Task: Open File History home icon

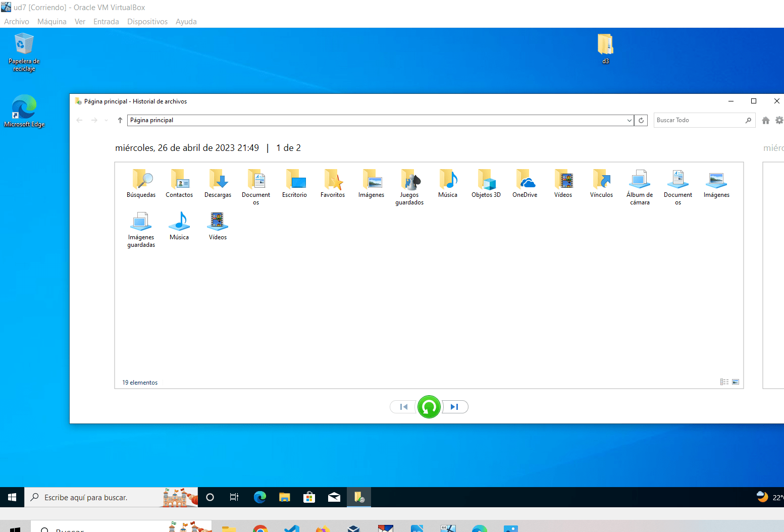Action: point(766,120)
